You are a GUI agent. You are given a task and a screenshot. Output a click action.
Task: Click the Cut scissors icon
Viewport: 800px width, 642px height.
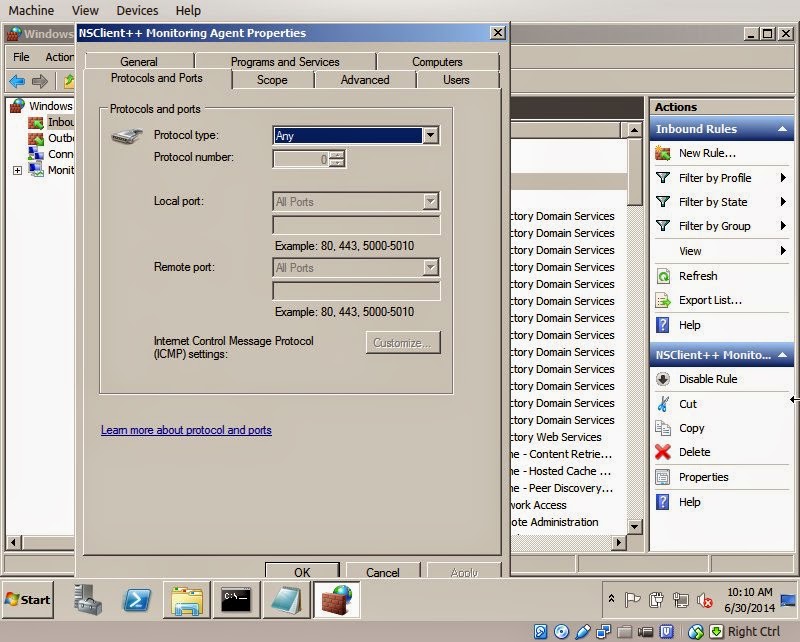[x=662, y=404]
